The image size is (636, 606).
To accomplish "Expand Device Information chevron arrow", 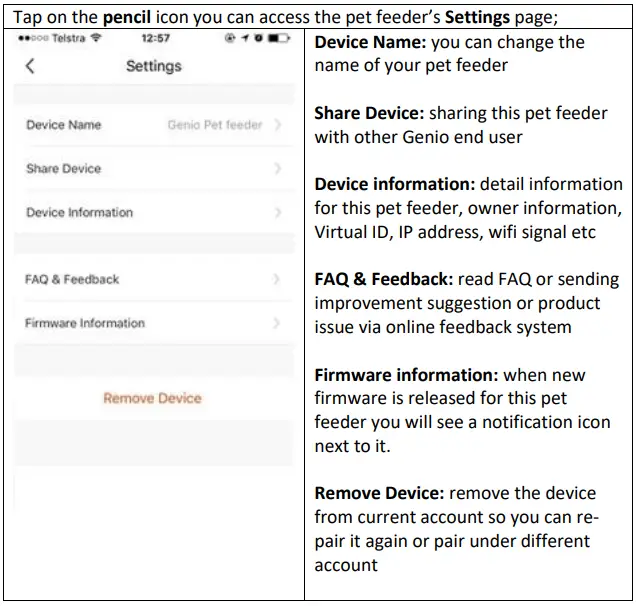I will tap(277, 213).
